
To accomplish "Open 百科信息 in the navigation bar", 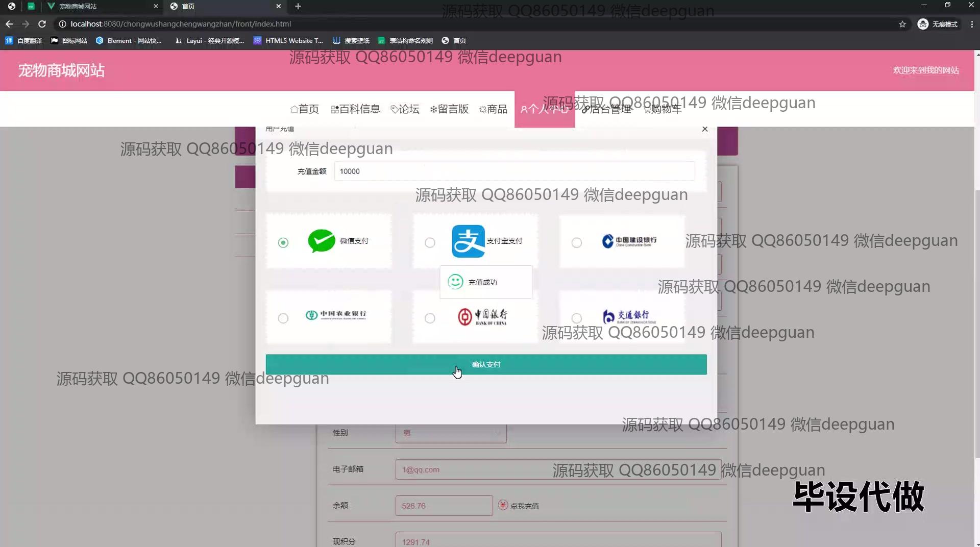I will [x=356, y=109].
